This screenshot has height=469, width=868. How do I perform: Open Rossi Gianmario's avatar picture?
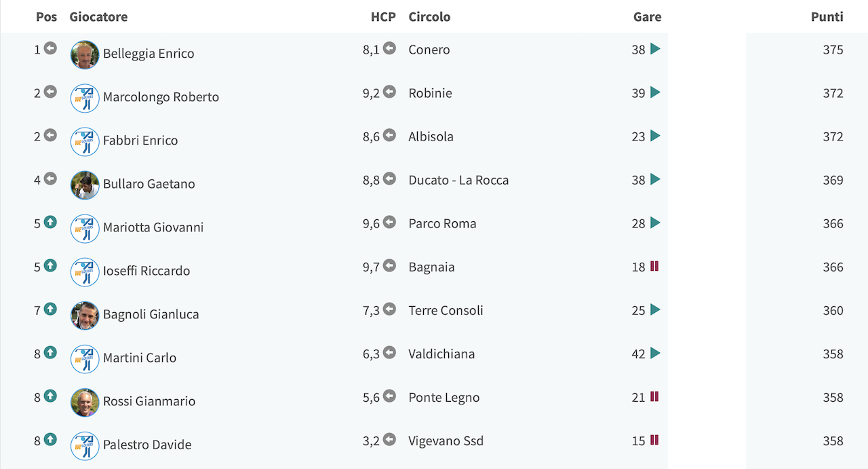85,402
